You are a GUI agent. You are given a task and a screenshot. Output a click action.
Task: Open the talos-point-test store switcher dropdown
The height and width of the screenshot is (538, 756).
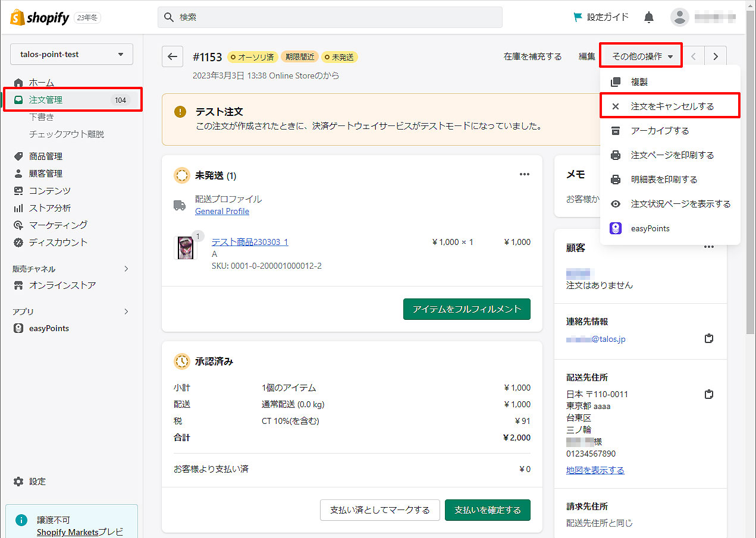pyautogui.click(x=71, y=54)
